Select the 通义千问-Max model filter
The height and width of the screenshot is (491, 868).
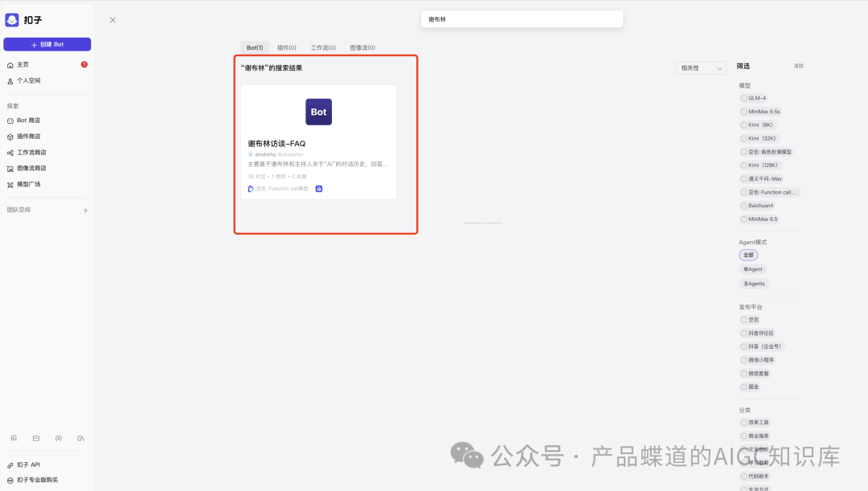click(x=762, y=178)
